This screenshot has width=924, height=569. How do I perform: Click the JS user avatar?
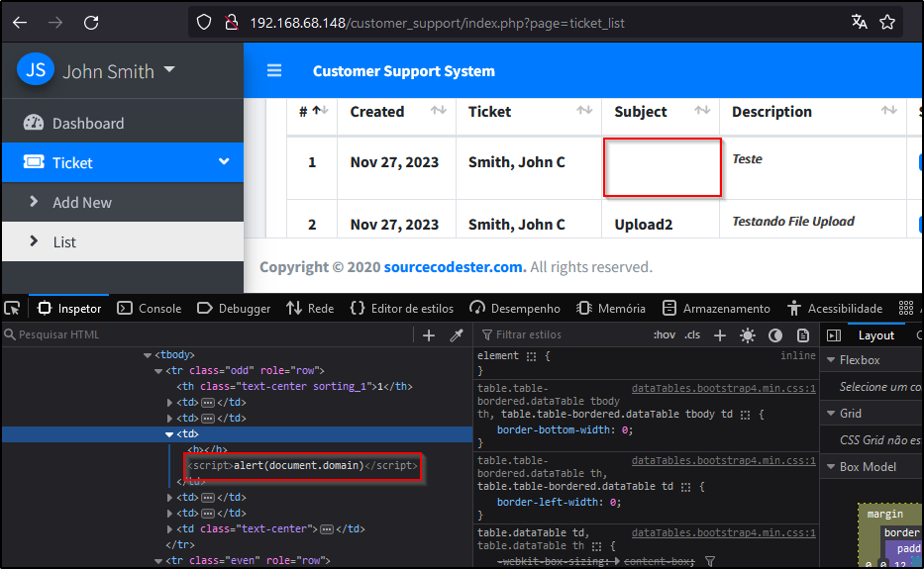[x=36, y=69]
